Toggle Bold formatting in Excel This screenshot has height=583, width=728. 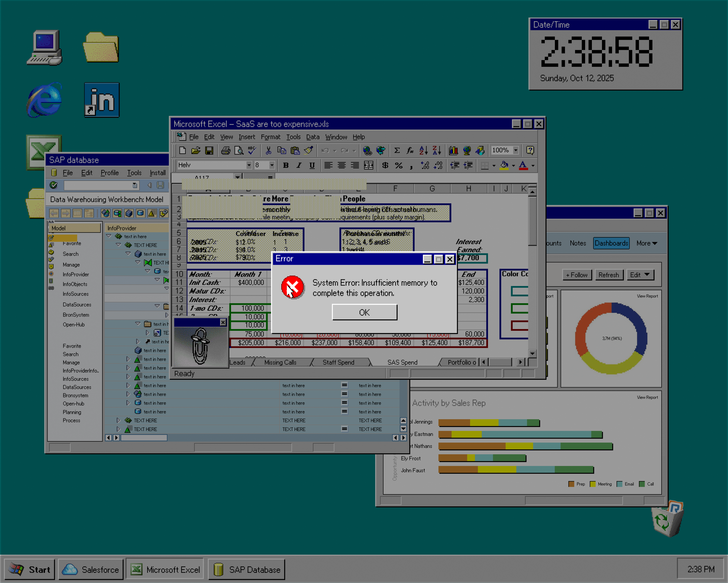point(286,165)
